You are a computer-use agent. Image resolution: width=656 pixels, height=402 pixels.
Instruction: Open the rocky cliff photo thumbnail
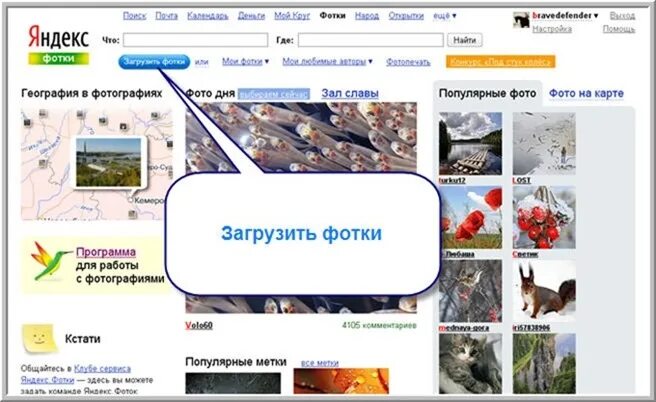(544, 364)
